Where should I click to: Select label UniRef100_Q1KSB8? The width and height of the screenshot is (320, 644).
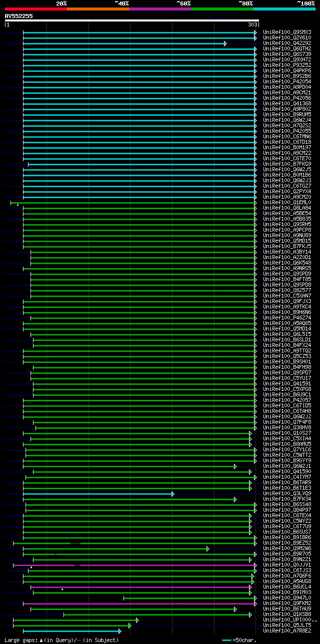(x=287, y=615)
